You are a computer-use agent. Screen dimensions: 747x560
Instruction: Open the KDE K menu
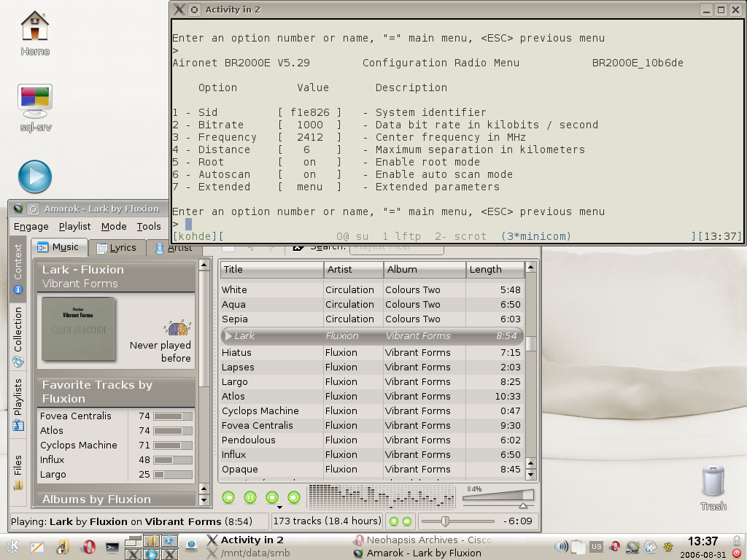[x=12, y=547]
